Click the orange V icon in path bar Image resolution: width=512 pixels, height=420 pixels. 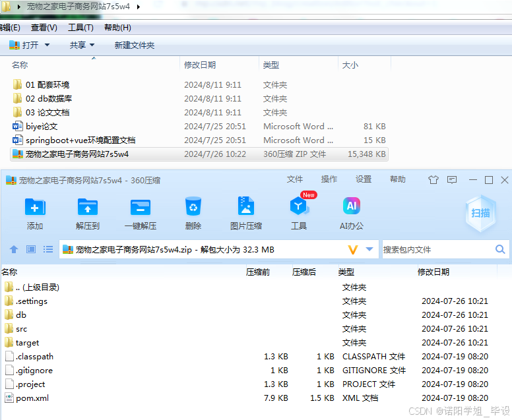[x=352, y=250]
